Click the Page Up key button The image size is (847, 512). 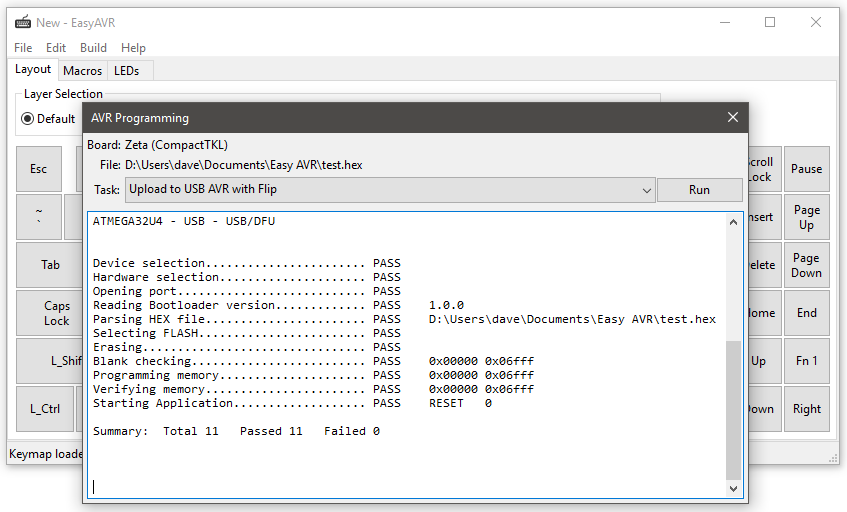coord(806,217)
